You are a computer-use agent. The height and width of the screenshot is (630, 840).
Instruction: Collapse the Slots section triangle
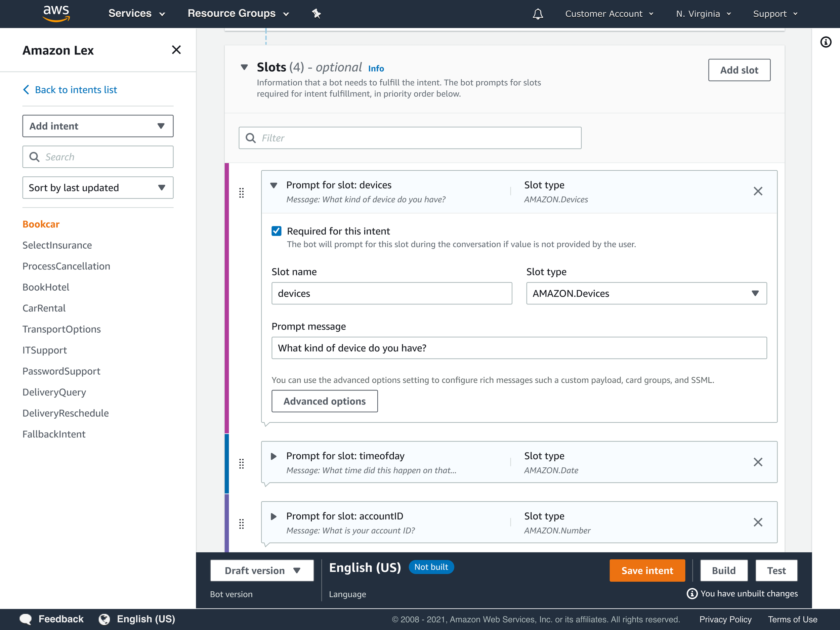pos(244,67)
